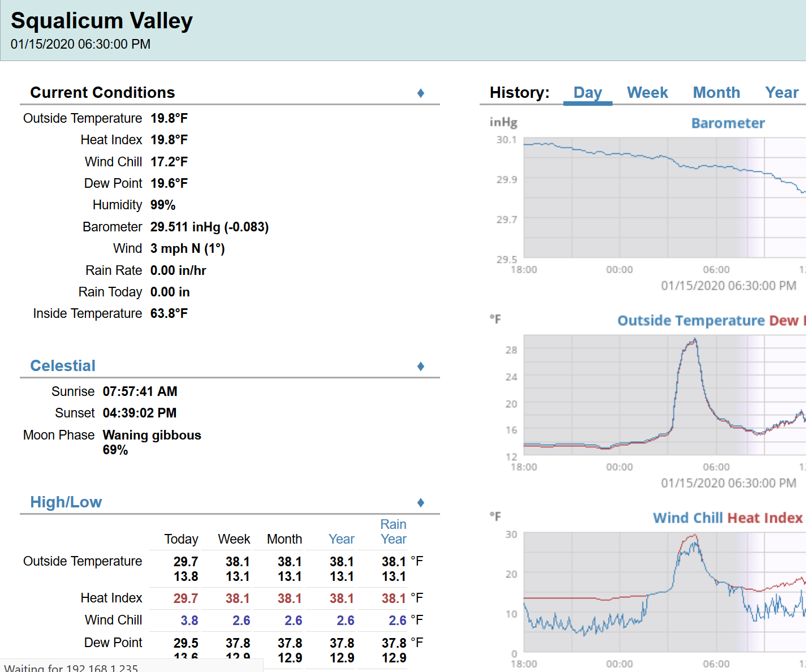
Task: Collapse the Celestial section diamond
Action: click(x=420, y=366)
